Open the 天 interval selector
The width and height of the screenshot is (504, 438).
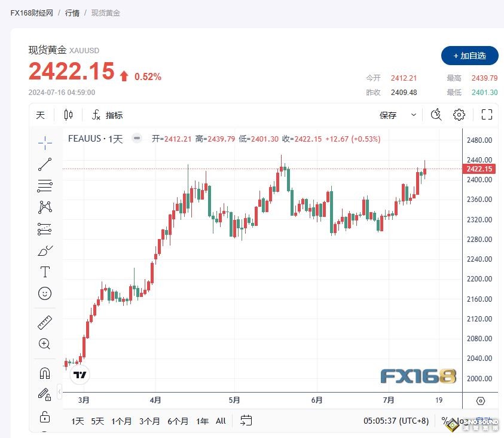(x=41, y=115)
